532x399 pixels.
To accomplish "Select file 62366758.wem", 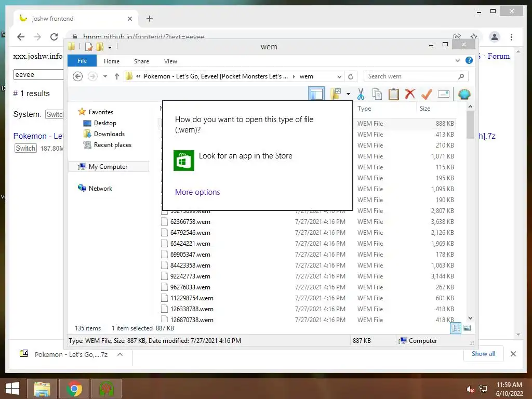I will click(190, 221).
